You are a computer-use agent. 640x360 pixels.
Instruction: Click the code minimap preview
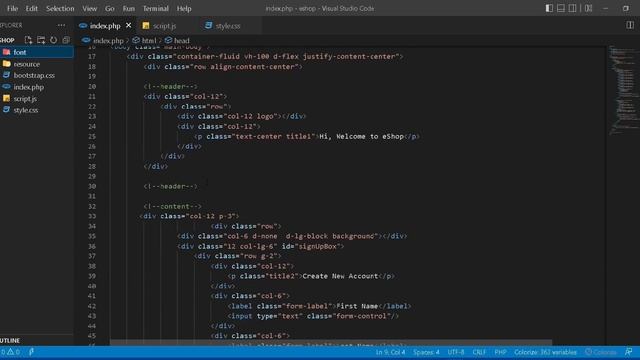tap(623, 90)
